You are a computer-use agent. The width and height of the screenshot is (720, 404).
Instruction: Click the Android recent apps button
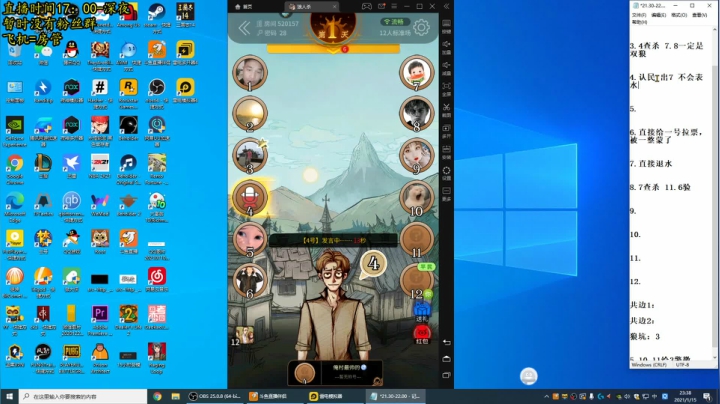[446, 375]
